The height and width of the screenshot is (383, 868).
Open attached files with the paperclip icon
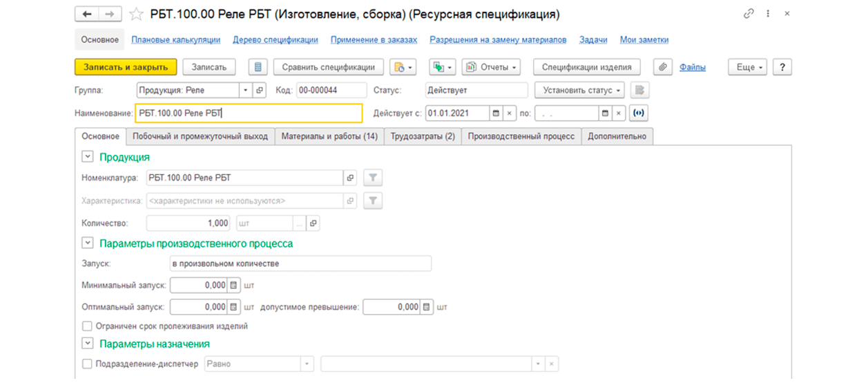[662, 67]
